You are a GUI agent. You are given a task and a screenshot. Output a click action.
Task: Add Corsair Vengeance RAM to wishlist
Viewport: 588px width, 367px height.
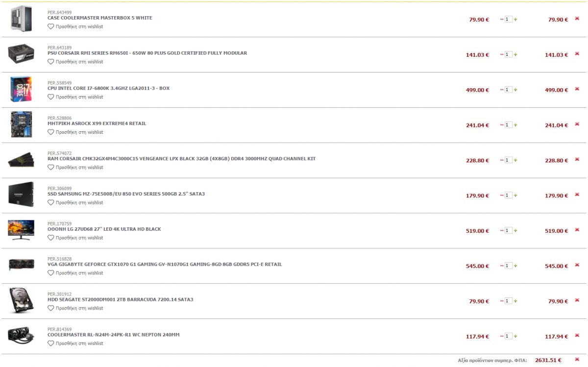tap(75, 168)
